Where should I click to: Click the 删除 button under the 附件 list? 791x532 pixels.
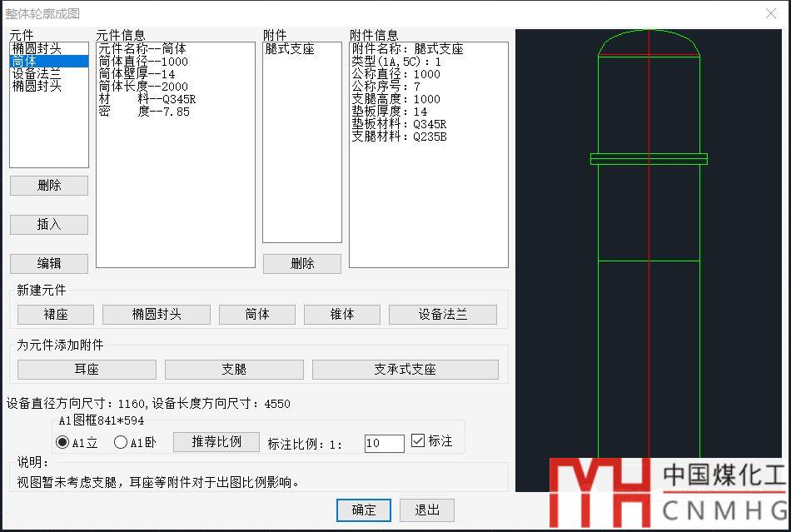(302, 263)
